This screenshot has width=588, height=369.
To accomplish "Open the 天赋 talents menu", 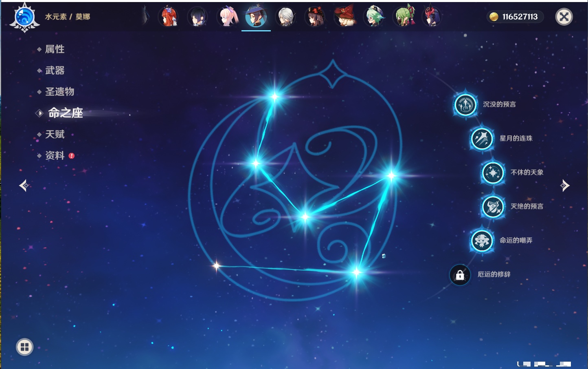I will pos(55,134).
